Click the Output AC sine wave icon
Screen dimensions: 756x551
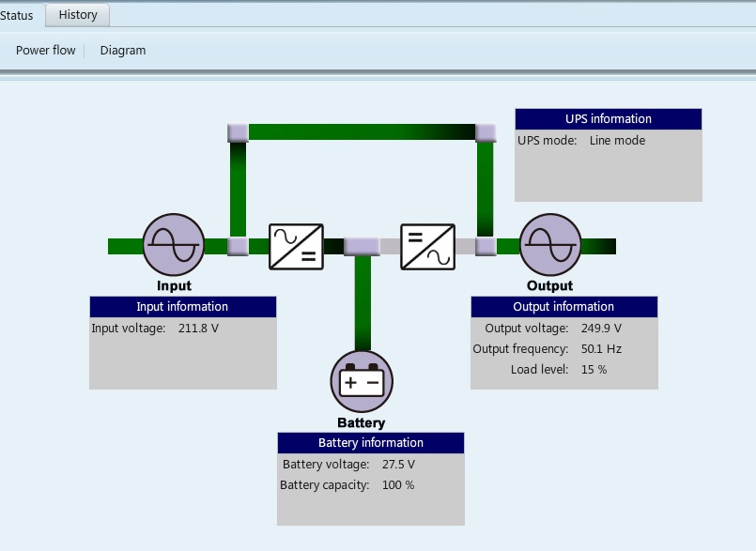551,245
